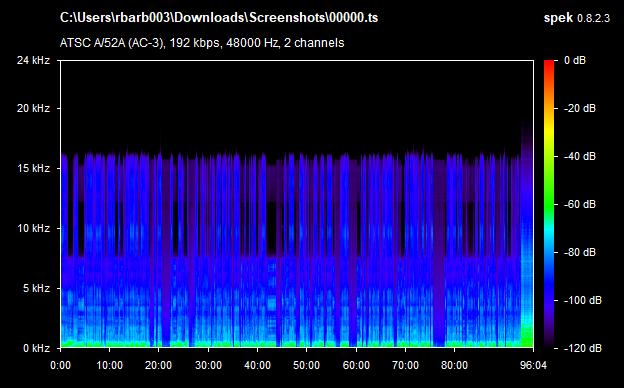Click the file path title 00000.ts
This screenshot has width=624, height=388.
click(219, 18)
